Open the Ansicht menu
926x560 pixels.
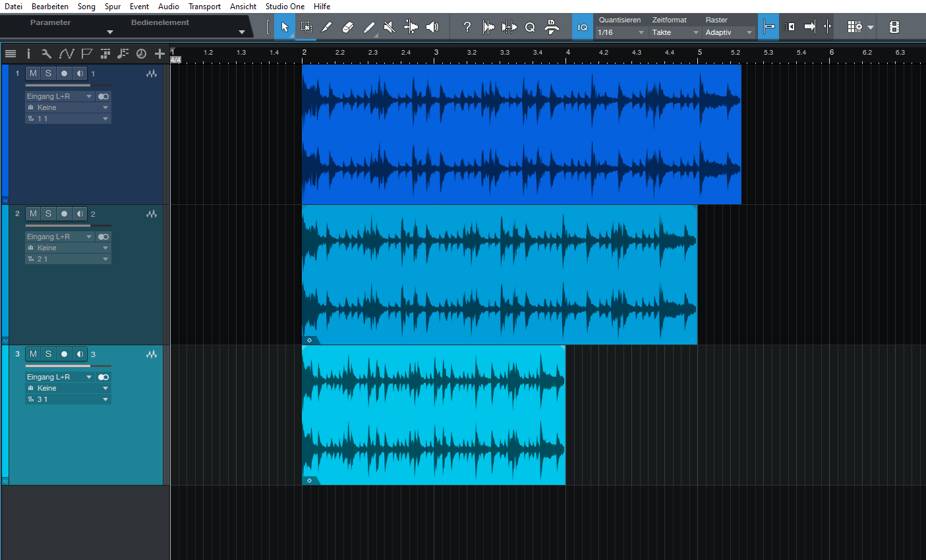[243, 7]
